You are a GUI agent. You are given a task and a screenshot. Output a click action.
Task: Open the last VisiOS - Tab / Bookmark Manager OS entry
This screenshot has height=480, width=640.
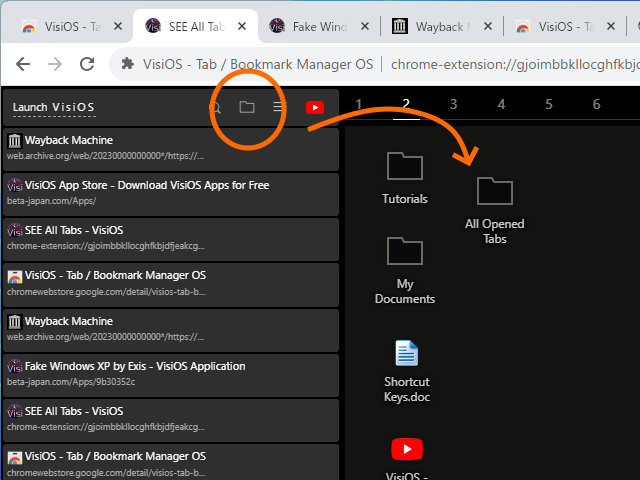tap(171, 463)
